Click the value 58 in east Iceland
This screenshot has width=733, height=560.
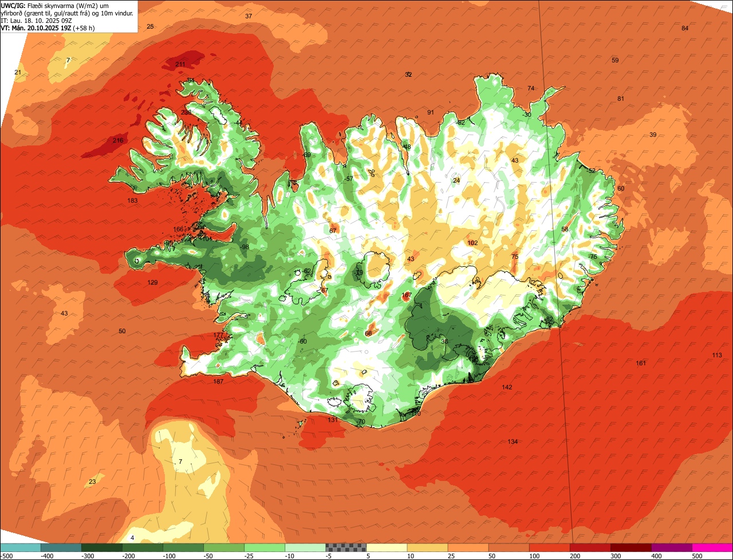565,229
